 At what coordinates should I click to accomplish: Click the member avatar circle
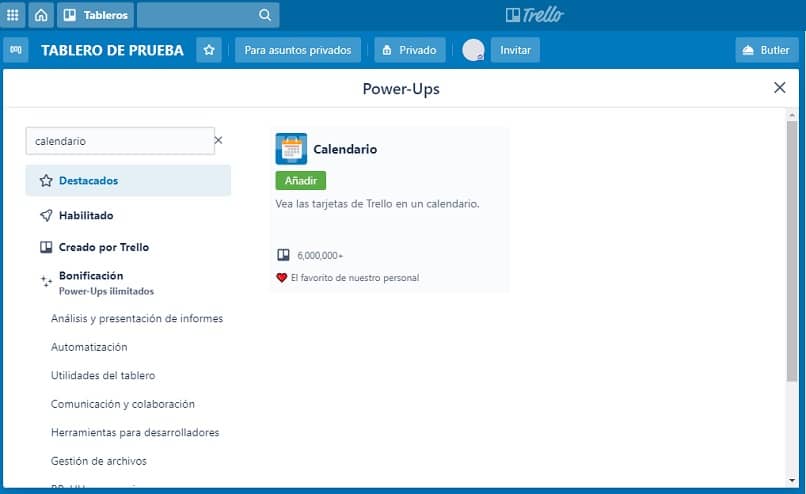click(x=473, y=50)
